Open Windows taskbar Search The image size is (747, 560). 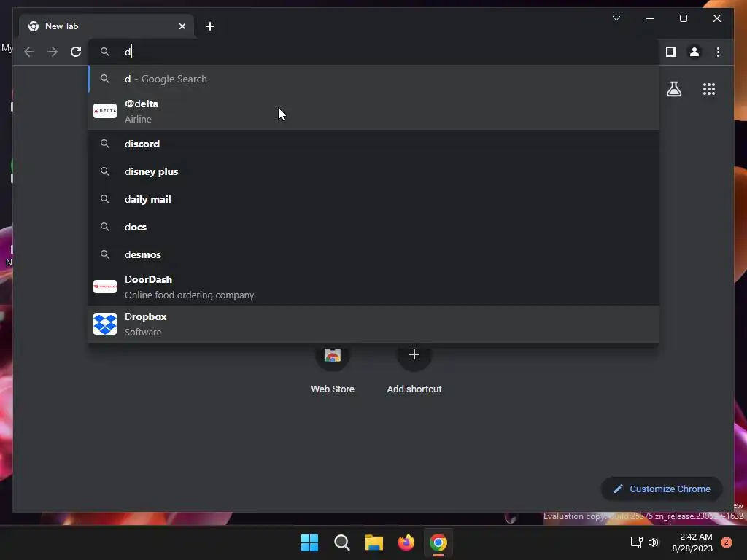tap(341, 542)
